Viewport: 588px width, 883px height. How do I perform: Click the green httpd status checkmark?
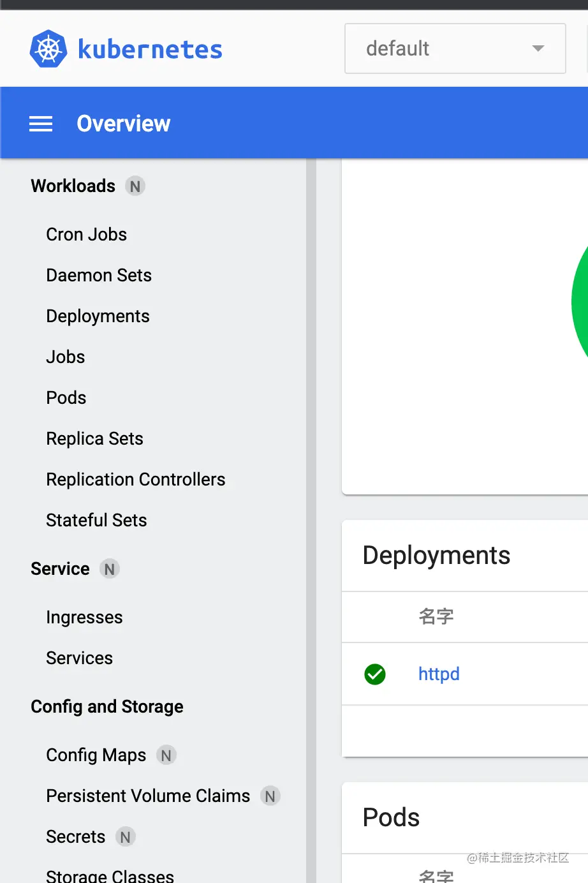[x=375, y=674]
